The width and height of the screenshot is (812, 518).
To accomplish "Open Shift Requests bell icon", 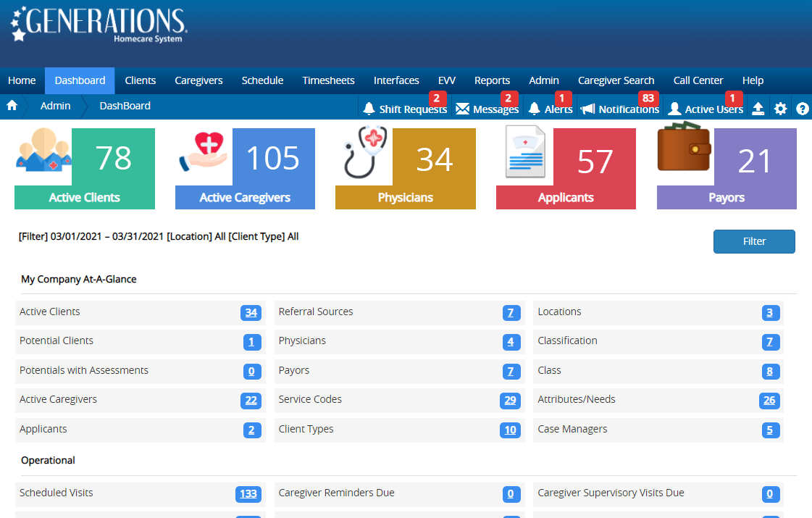I will pyautogui.click(x=369, y=109).
